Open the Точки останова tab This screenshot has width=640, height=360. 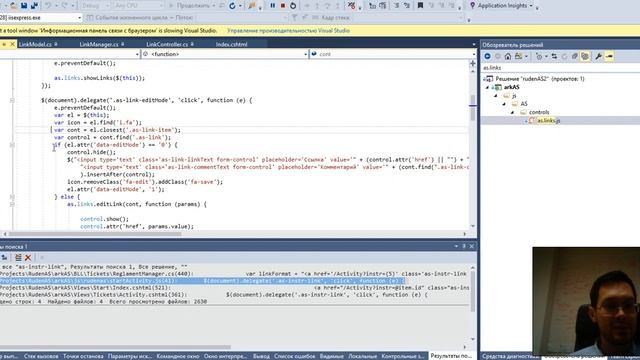[83, 356]
